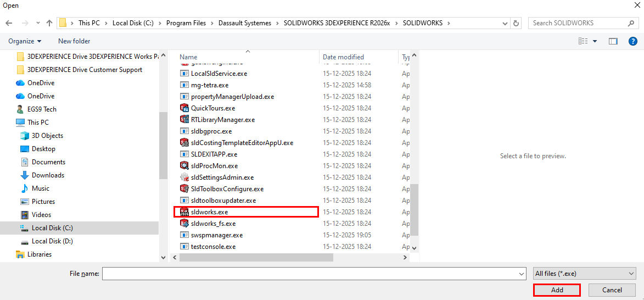
Task: Select Local Disk (D:) in navigation pane
Action: tap(52, 241)
